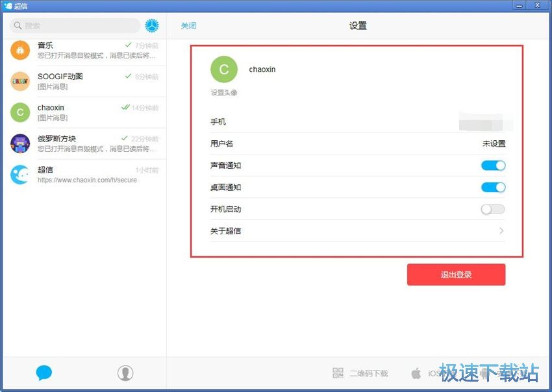Screen dimensions: 552x392
Task: Focus the 搜索 search field
Action: [75, 26]
